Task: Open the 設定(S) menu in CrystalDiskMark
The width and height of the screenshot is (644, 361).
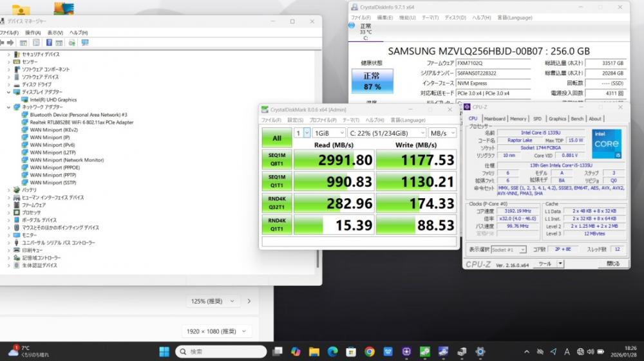Action: [x=295, y=120]
